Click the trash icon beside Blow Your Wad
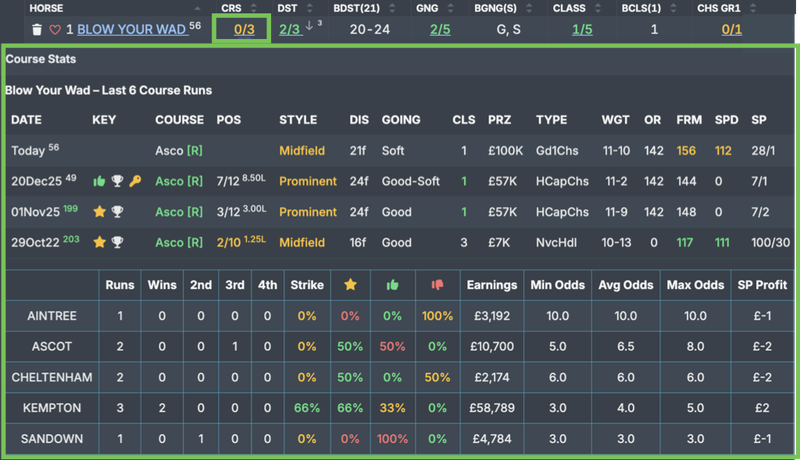This screenshot has height=460, width=800. [37, 30]
